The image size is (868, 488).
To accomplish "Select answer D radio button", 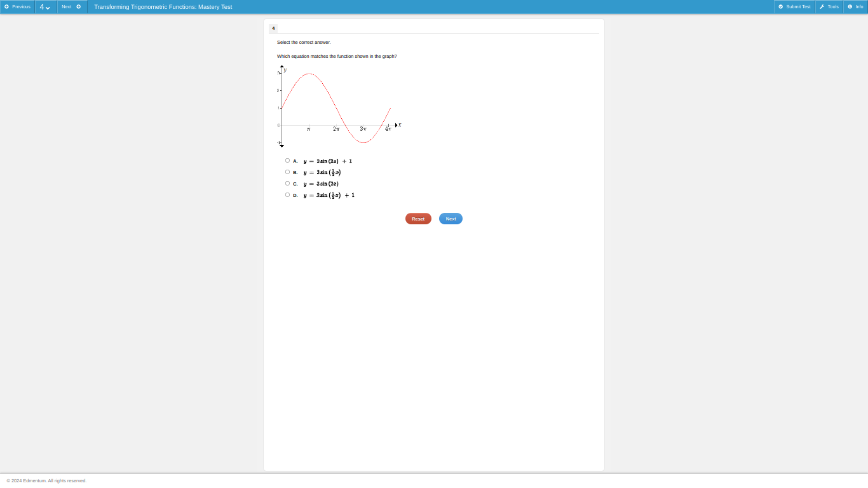I will pyautogui.click(x=287, y=195).
